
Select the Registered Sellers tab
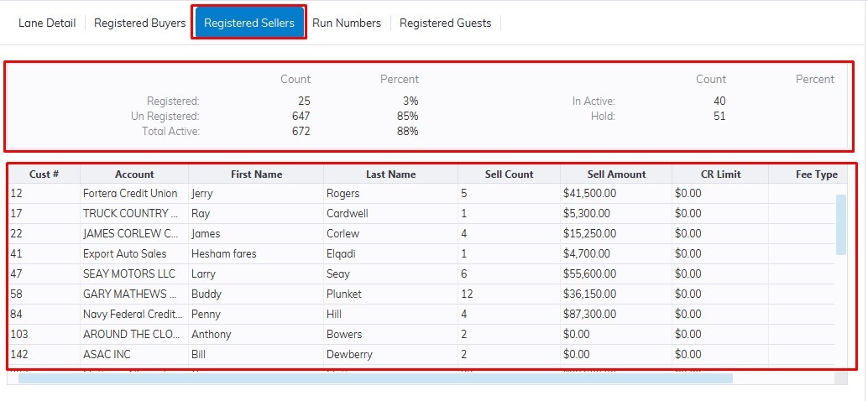tap(249, 23)
